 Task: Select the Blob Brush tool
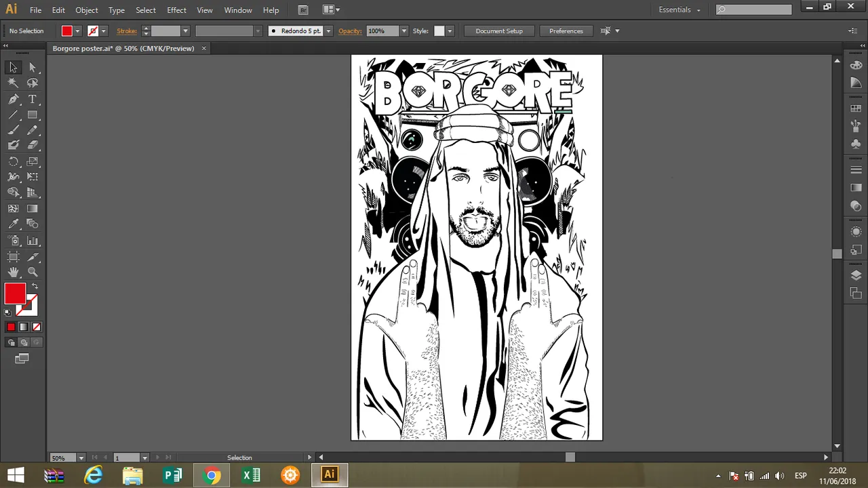coord(13,145)
